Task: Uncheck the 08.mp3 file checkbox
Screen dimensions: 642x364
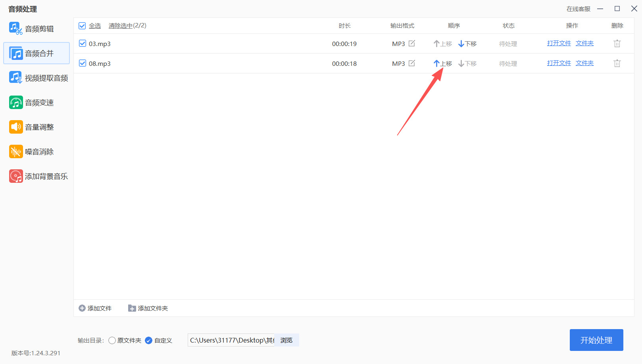Action: tap(82, 63)
